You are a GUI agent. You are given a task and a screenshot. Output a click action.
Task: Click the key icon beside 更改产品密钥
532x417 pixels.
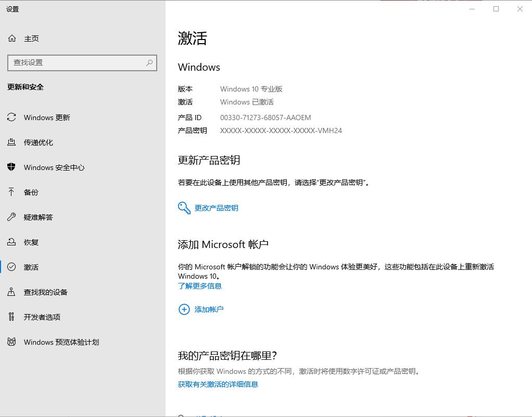[x=184, y=208]
